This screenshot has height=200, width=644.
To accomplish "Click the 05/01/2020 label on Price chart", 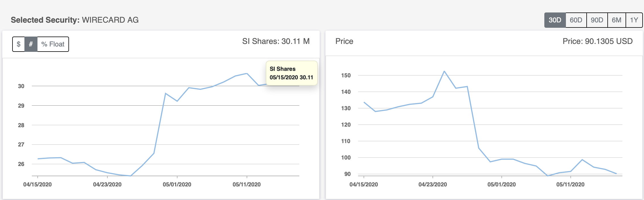I will [x=501, y=184].
